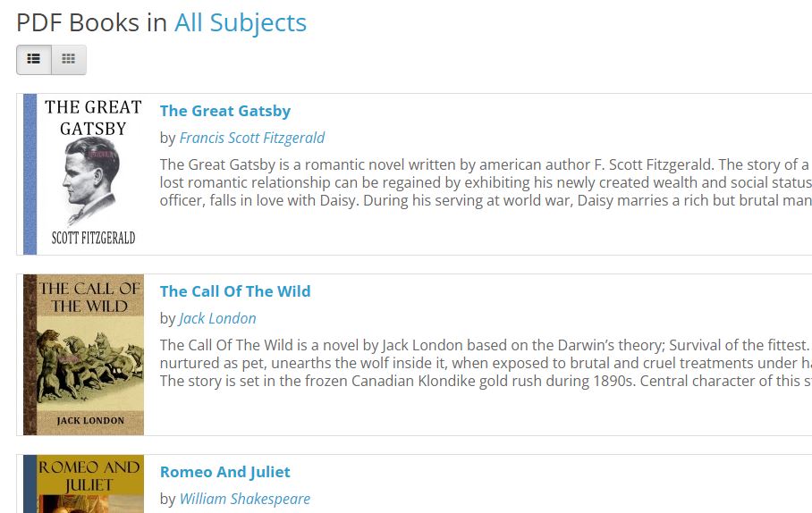View author Francis Scott Fitzgerald's page
This screenshot has height=513, width=812.
click(x=251, y=138)
